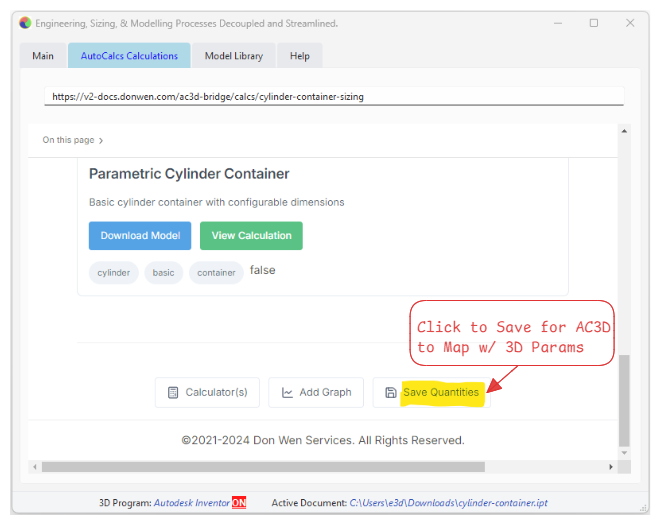This screenshot has height=525, width=660.
Task: Click the Don Wen Services copyright text
Action: pyautogui.click(x=323, y=440)
